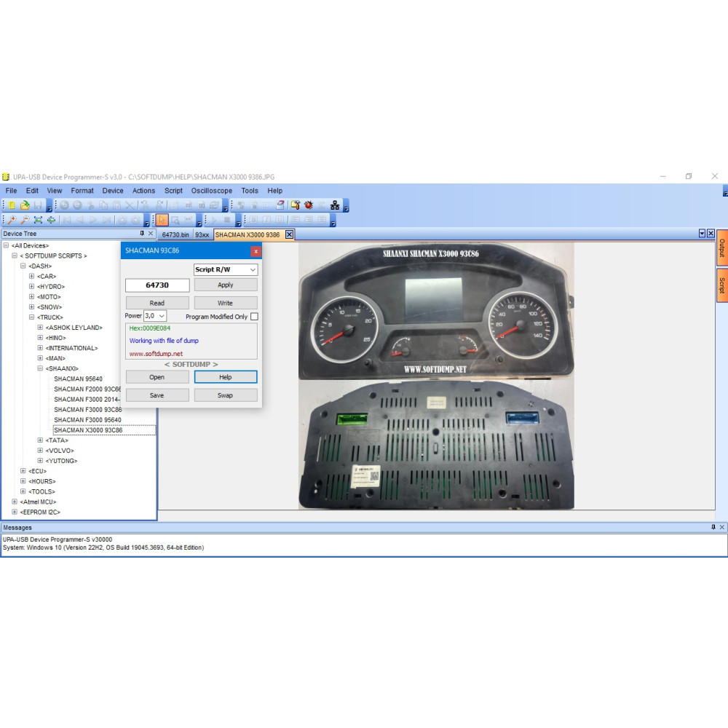Close the Messages panel
This screenshot has width=728, height=728.
[722, 527]
